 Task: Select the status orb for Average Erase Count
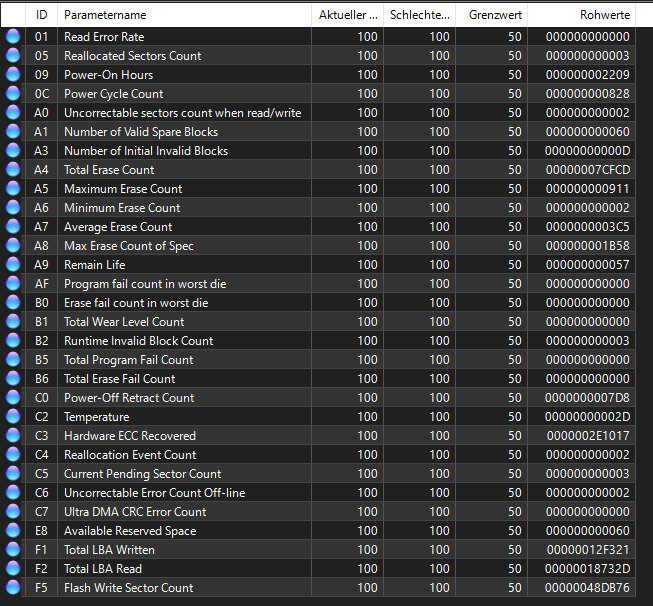pos(13,227)
